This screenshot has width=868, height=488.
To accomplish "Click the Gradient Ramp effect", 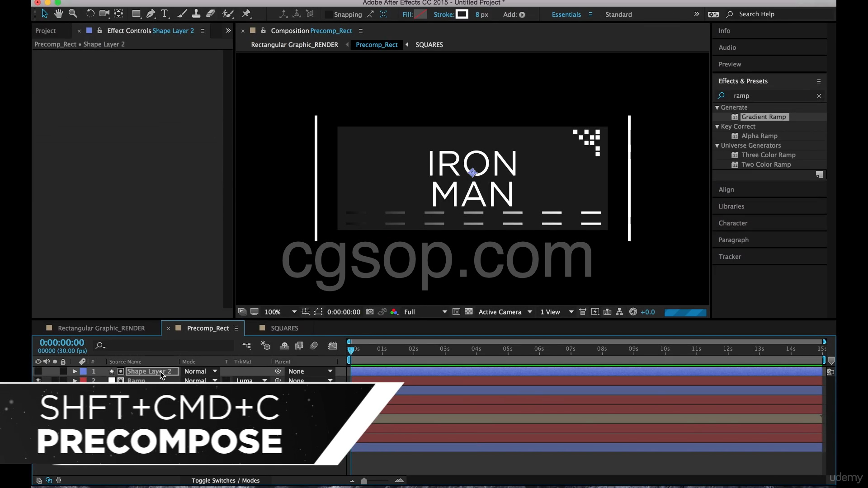I will tap(763, 117).
